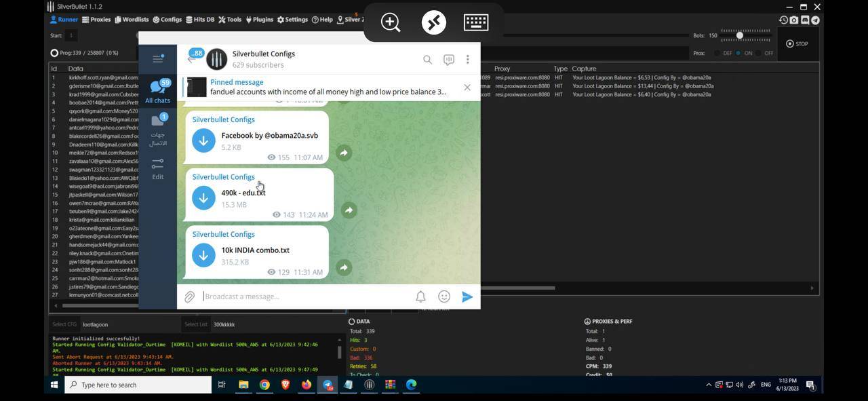Click the Select List button
The height and width of the screenshot is (401, 868).
[x=196, y=324]
